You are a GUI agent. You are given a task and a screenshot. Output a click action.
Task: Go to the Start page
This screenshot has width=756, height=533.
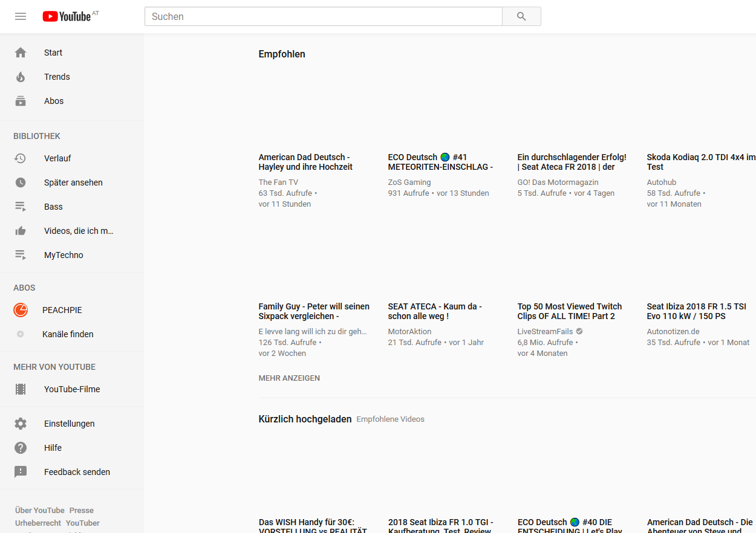coord(53,53)
